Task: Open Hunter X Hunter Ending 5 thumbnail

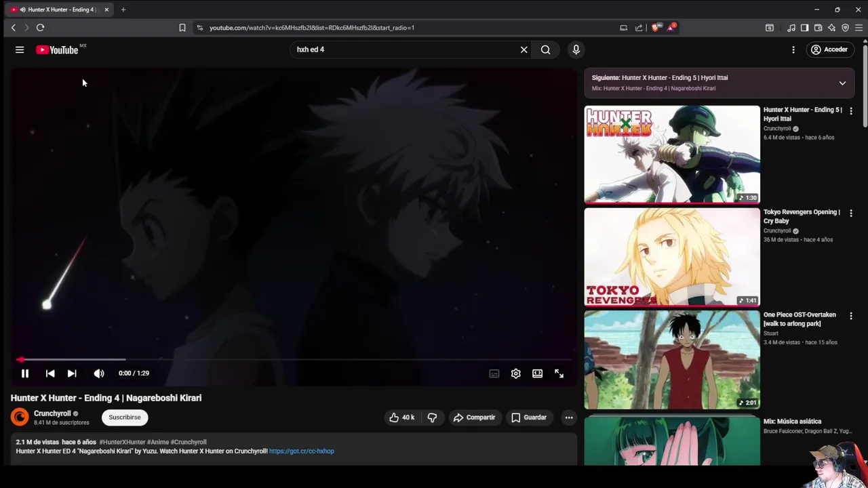Action: [x=672, y=155]
